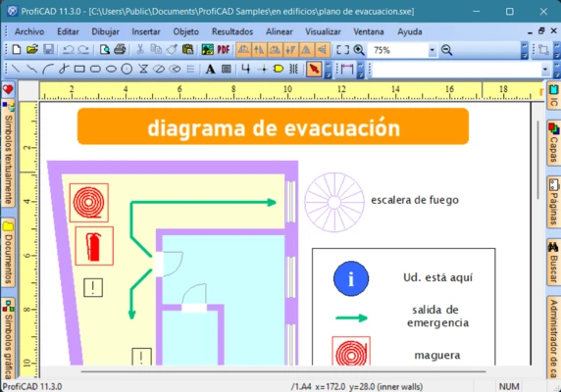This screenshot has width=561, height=392.
Task: Zoom out with the magnifier minus icon
Action: click(x=446, y=50)
